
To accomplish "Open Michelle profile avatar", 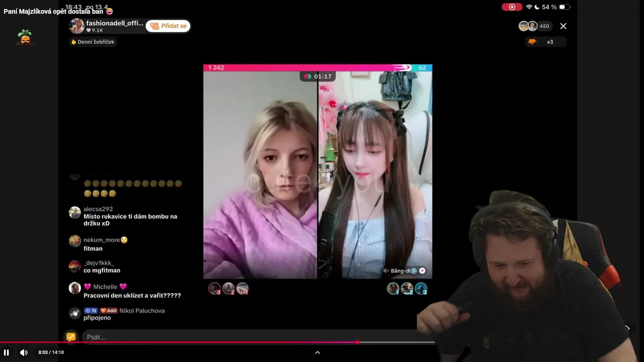I will 74,288.
